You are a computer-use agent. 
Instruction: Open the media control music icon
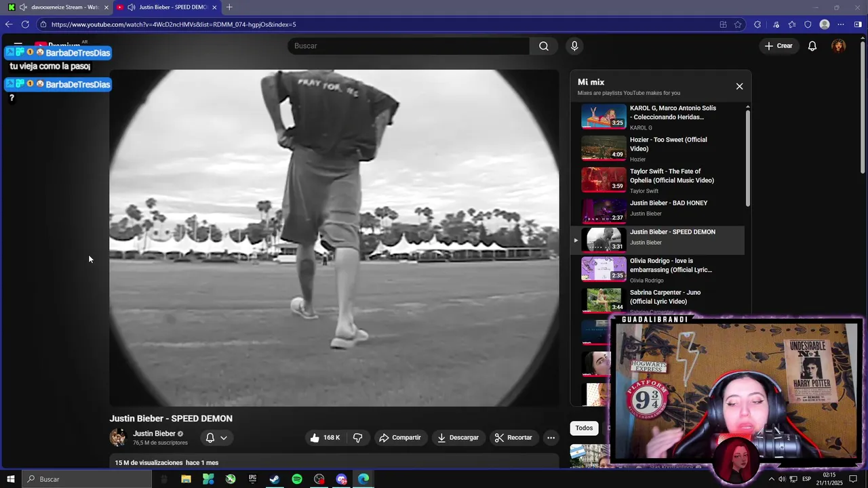(x=776, y=24)
